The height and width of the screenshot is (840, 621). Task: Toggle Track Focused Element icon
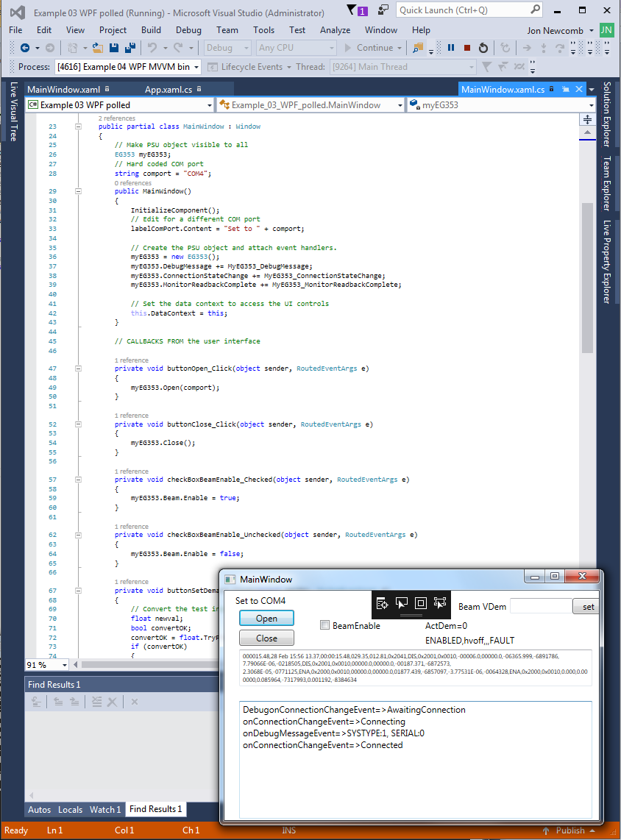[440, 604]
